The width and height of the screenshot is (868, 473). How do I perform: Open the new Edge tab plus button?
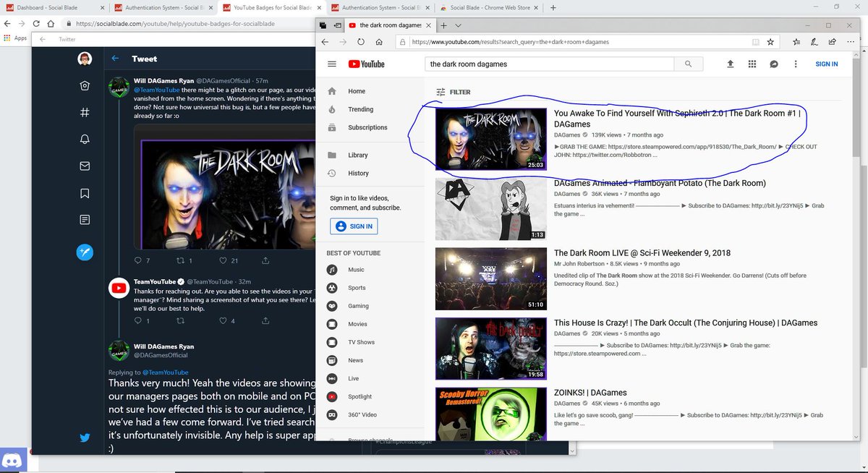pos(443,25)
